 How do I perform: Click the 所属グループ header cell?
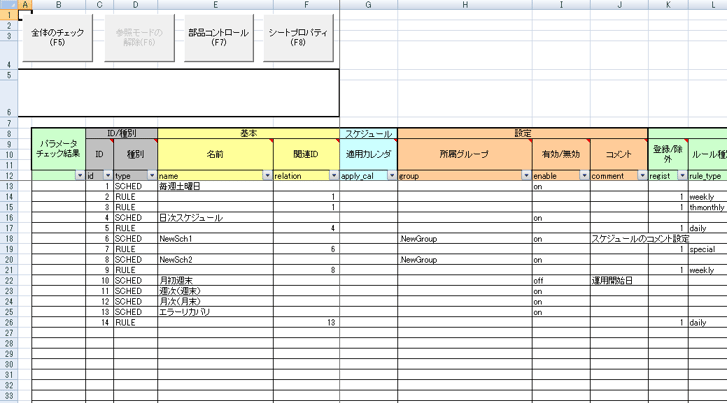(x=464, y=155)
